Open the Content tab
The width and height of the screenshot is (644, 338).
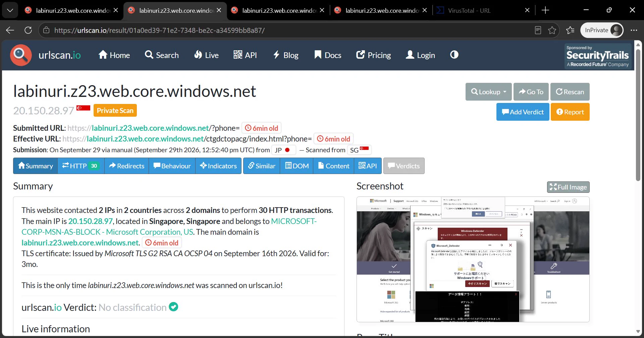click(334, 166)
